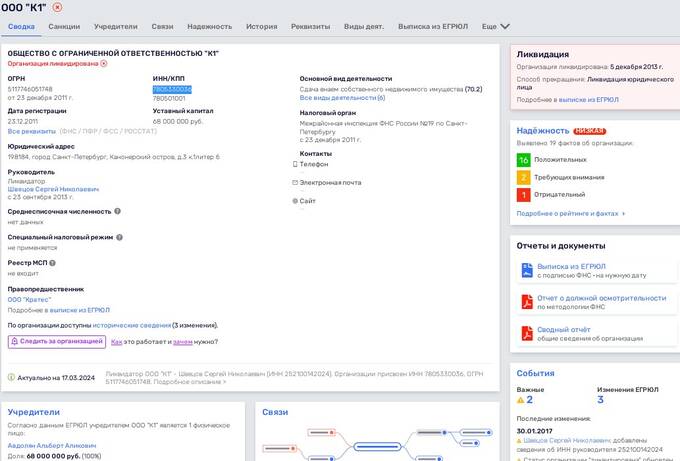Open the исторические сведения link

[x=132, y=325]
